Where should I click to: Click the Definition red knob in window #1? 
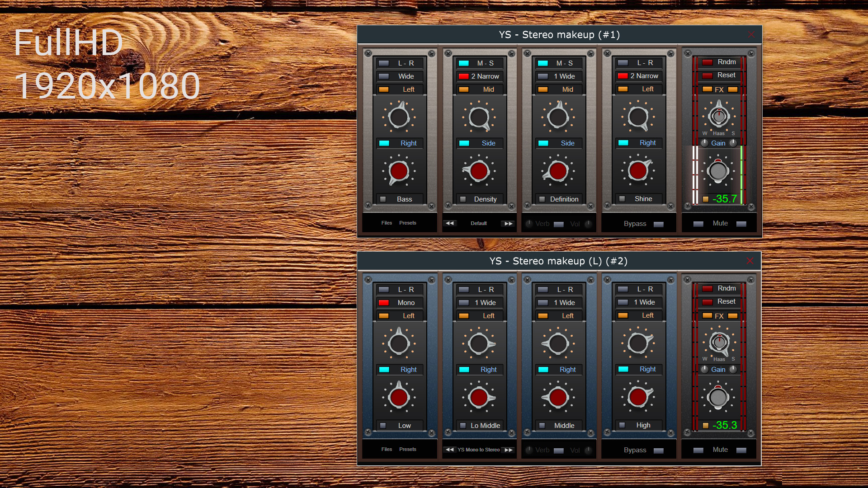pyautogui.click(x=558, y=171)
